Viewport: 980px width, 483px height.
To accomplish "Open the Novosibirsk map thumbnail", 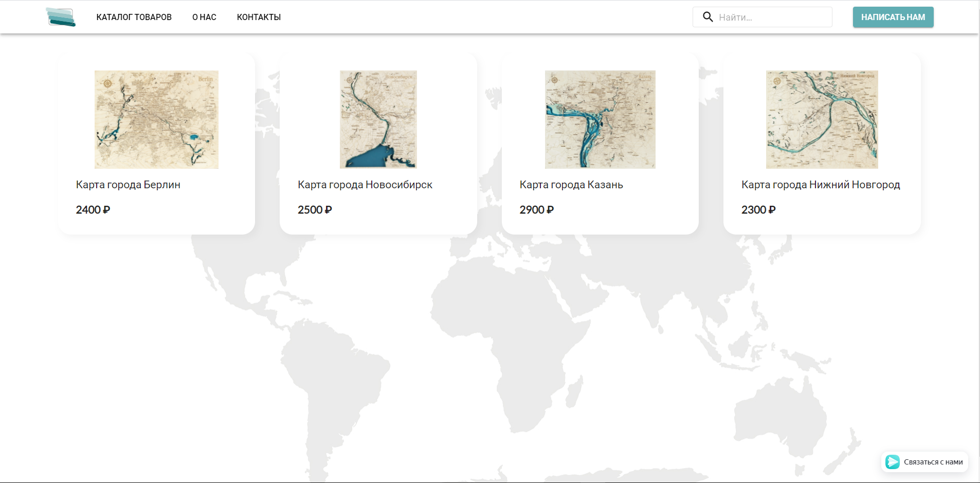I will pyautogui.click(x=378, y=119).
